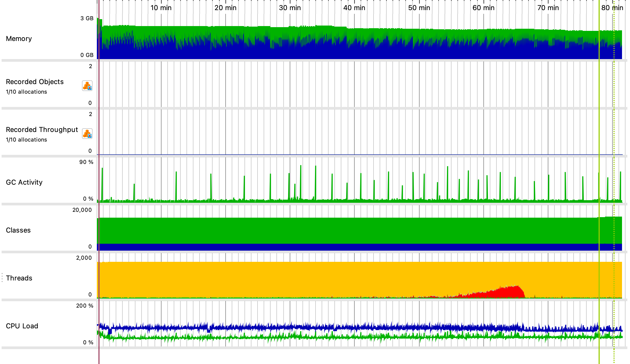Open the Recorded Objects telemetry label
This screenshot has height=364, width=630.
35,82
